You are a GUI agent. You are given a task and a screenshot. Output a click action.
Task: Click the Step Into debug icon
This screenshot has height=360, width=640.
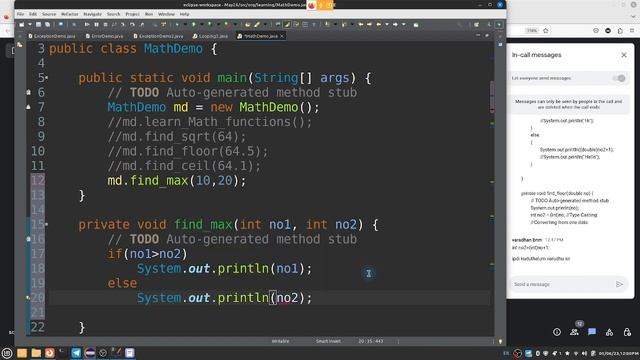123,24
